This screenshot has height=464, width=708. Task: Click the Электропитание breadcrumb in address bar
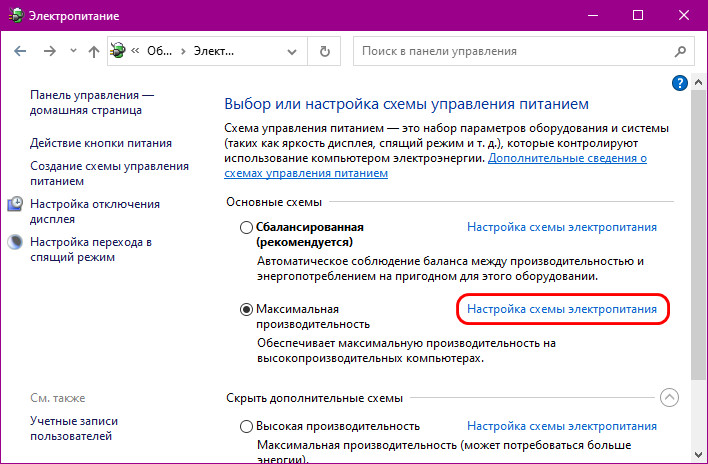pyautogui.click(x=213, y=50)
